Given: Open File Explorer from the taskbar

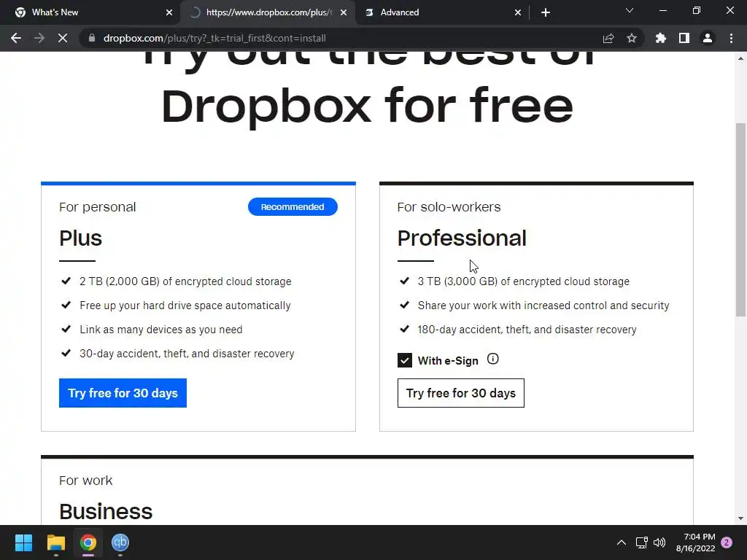Looking at the screenshot, I should [x=55, y=542].
